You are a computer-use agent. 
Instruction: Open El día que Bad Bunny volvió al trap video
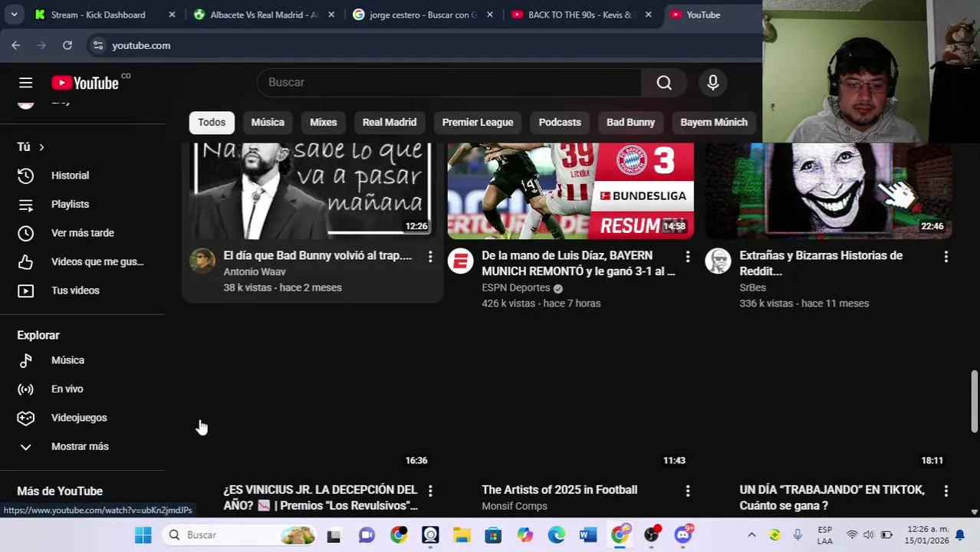[x=317, y=256]
